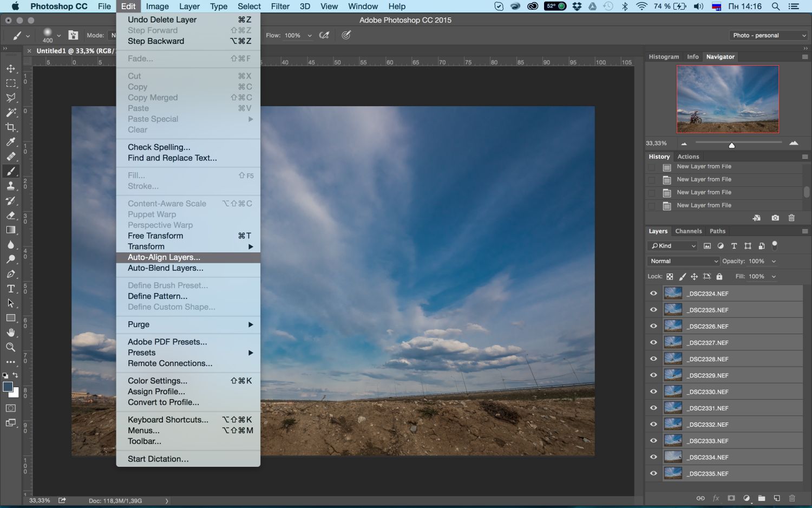Hide the _DSC2335.NEF layer

tap(653, 473)
